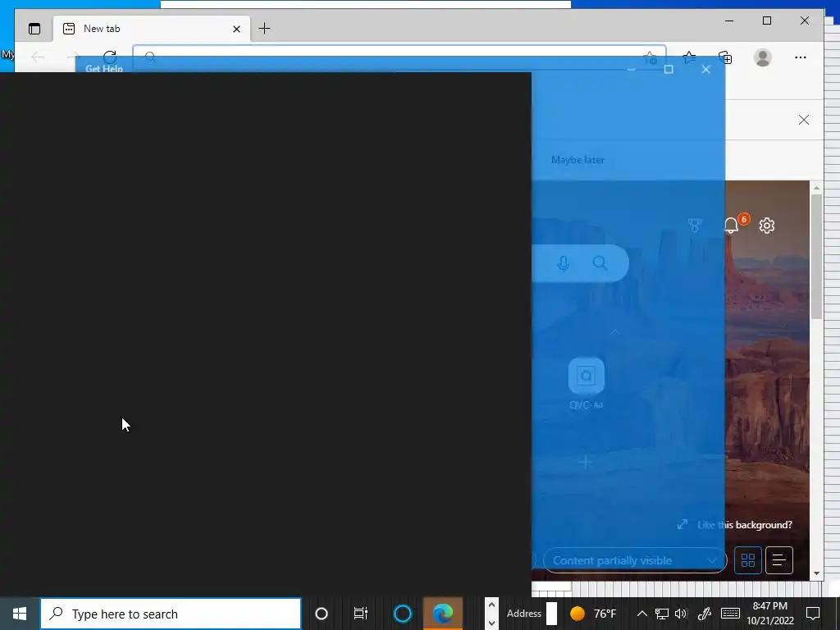840x630 pixels.
Task: Open Task View on taskbar
Action: pos(361,614)
